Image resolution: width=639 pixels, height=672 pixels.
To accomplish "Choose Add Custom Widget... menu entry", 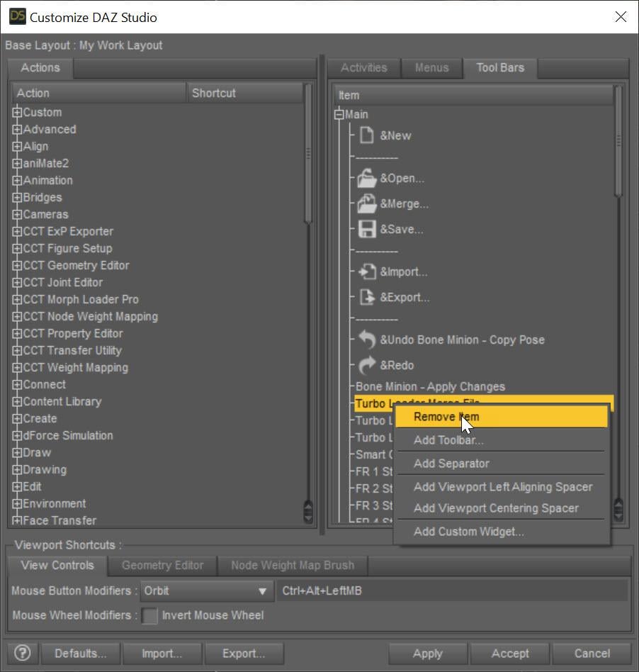I will click(501, 532).
